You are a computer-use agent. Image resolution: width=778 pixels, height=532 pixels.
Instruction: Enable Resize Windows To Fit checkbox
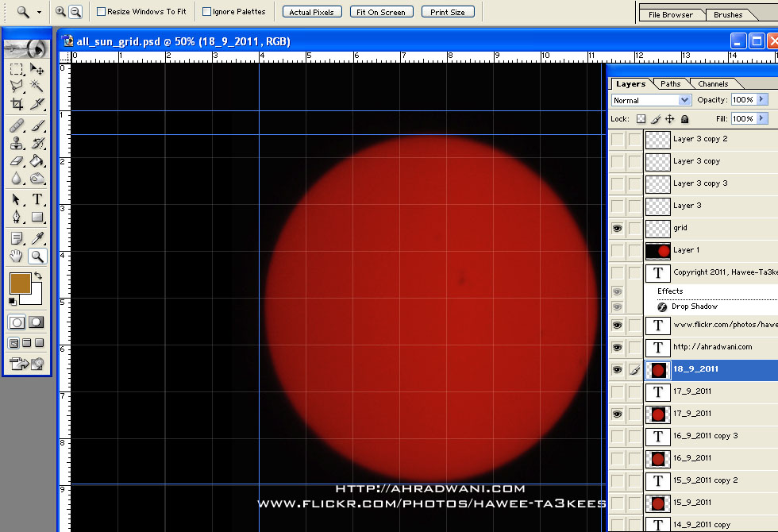tap(101, 12)
